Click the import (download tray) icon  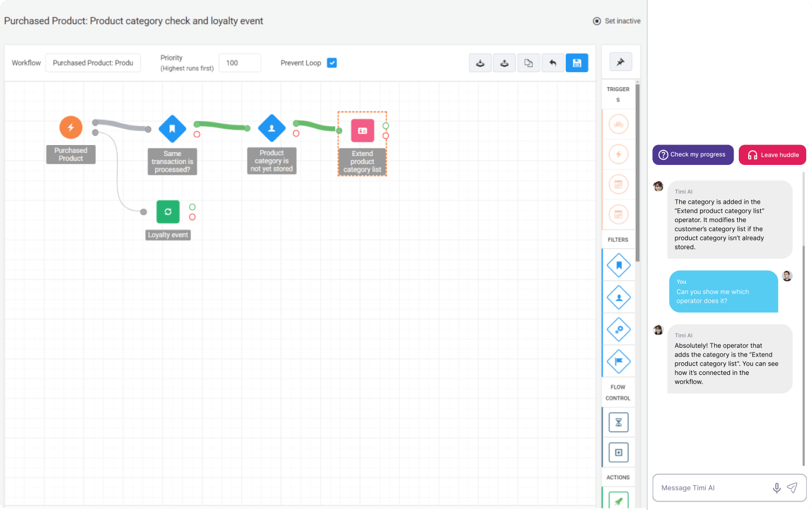[x=480, y=63]
